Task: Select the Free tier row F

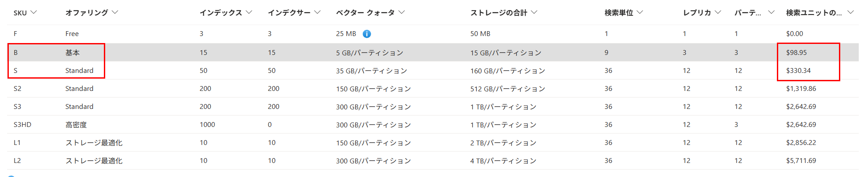Action: (x=433, y=34)
